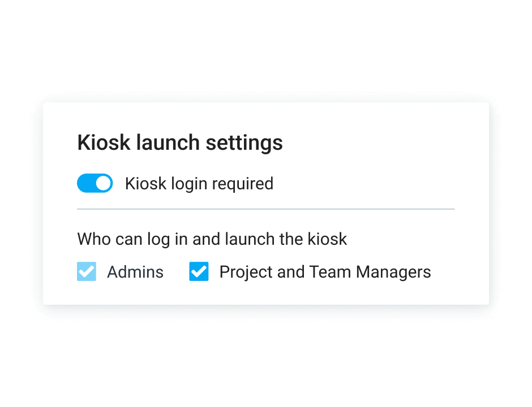Click the checkmark icon beside Project and Team Managers
This screenshot has width=532, height=407.
coord(199,272)
